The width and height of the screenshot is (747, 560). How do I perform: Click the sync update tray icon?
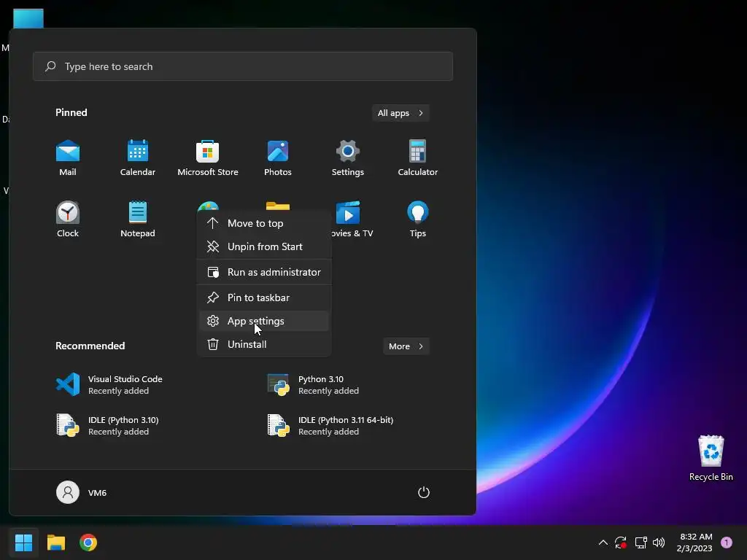[x=621, y=542]
